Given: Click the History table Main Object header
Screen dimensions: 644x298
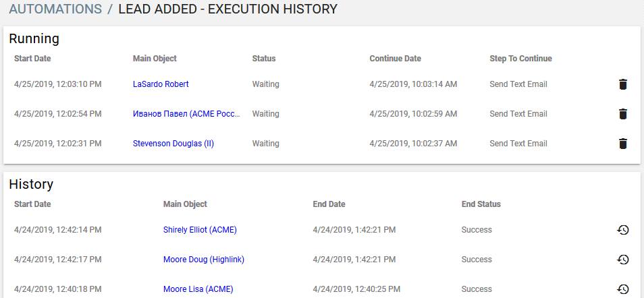Looking at the screenshot, I should tap(185, 204).
